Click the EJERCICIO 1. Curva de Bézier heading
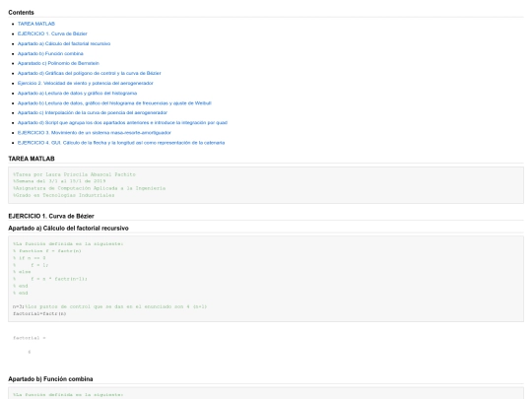This screenshot has width=532, height=399. coord(51,216)
